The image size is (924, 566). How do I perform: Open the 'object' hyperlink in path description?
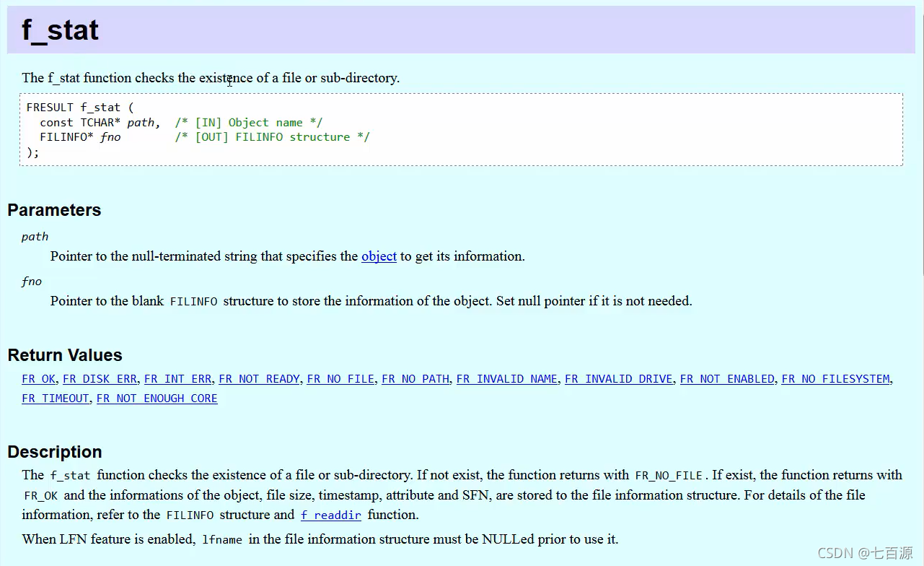[x=379, y=256]
